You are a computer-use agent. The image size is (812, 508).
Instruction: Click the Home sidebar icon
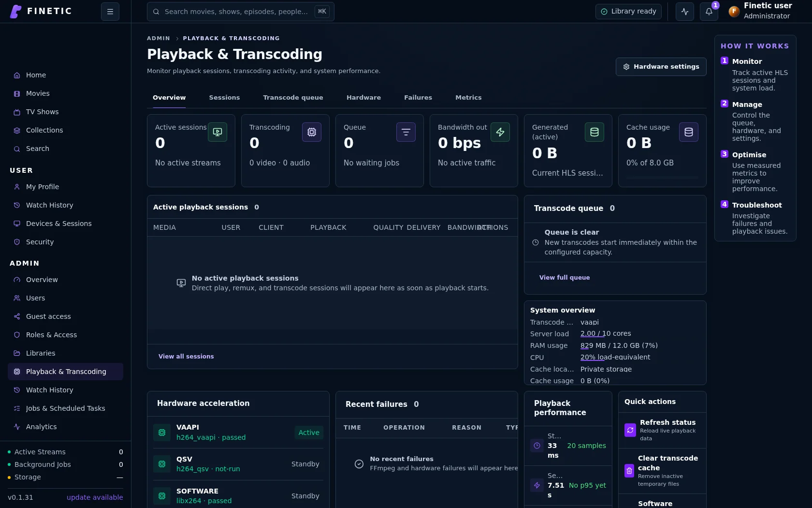pyautogui.click(x=17, y=75)
